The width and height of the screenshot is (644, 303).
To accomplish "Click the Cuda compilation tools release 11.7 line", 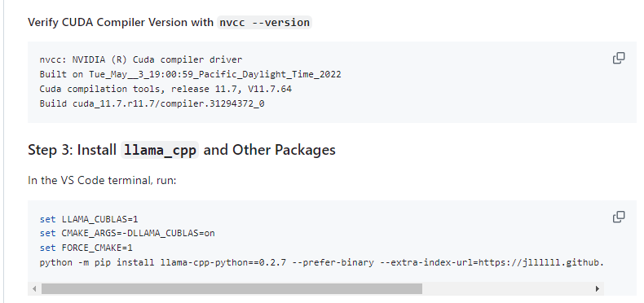I will pos(165,89).
